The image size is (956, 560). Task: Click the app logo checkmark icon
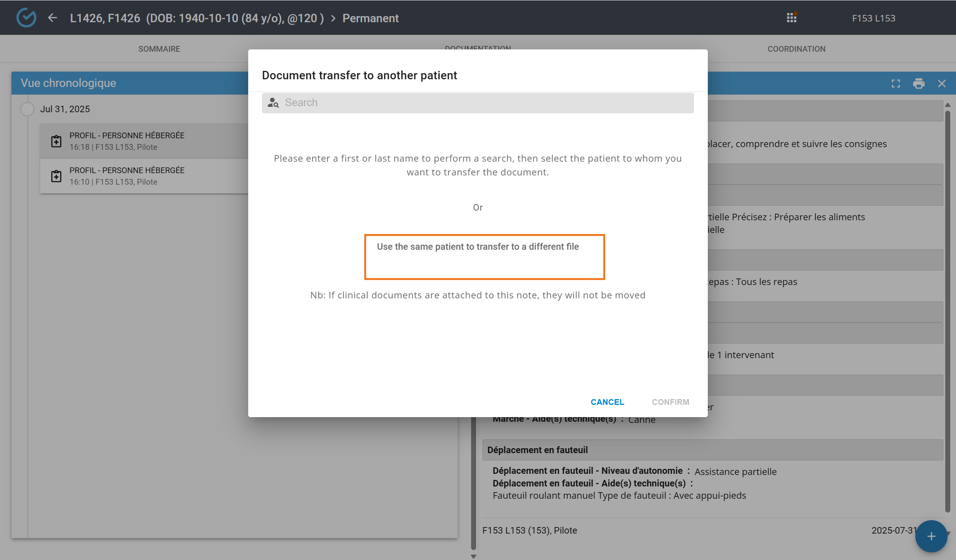point(26,18)
